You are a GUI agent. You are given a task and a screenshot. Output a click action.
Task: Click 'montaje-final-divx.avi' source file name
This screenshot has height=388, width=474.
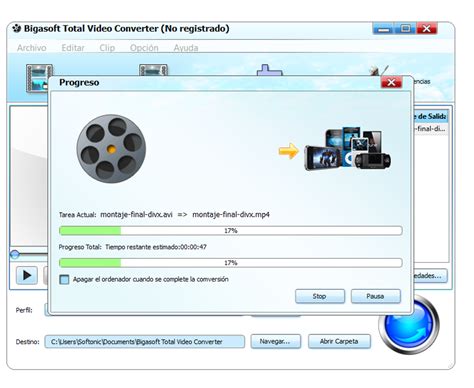[x=136, y=214]
